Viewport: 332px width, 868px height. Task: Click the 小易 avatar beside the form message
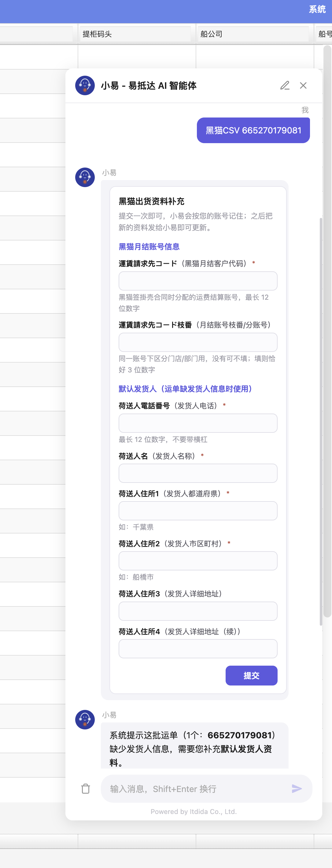pyautogui.click(x=85, y=177)
